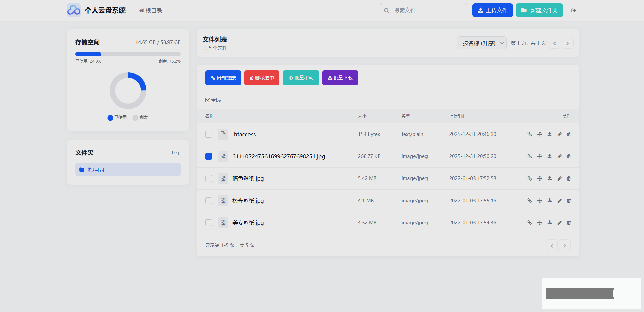Toggle 全选 to select all files
Screen dimensions: 644x312
(x=213, y=100)
